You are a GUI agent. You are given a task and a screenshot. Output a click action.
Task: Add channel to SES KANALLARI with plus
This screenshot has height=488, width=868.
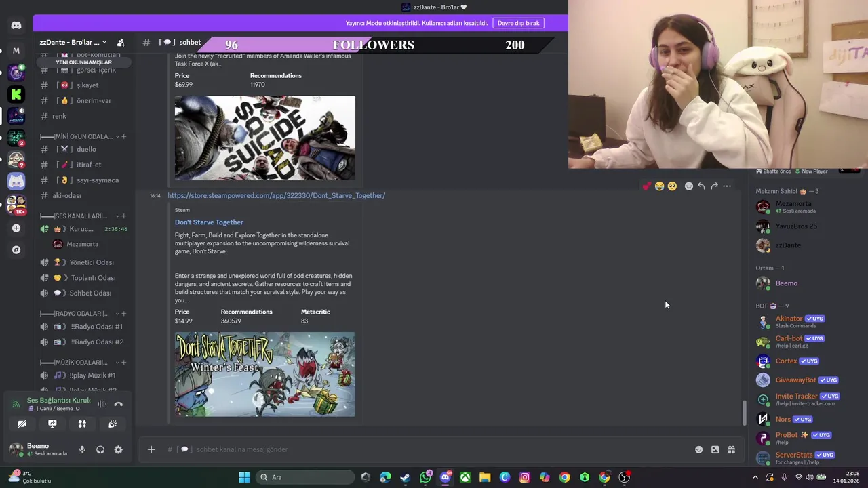123,216
